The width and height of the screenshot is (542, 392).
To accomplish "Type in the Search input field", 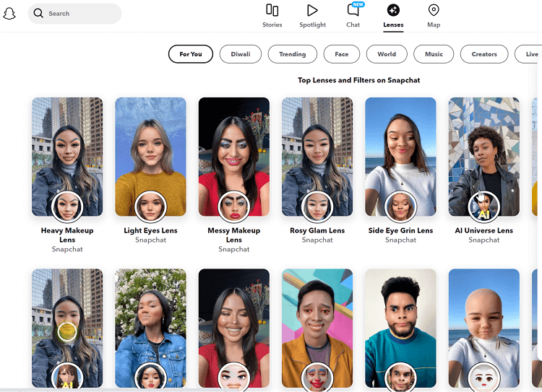I will click(x=79, y=14).
